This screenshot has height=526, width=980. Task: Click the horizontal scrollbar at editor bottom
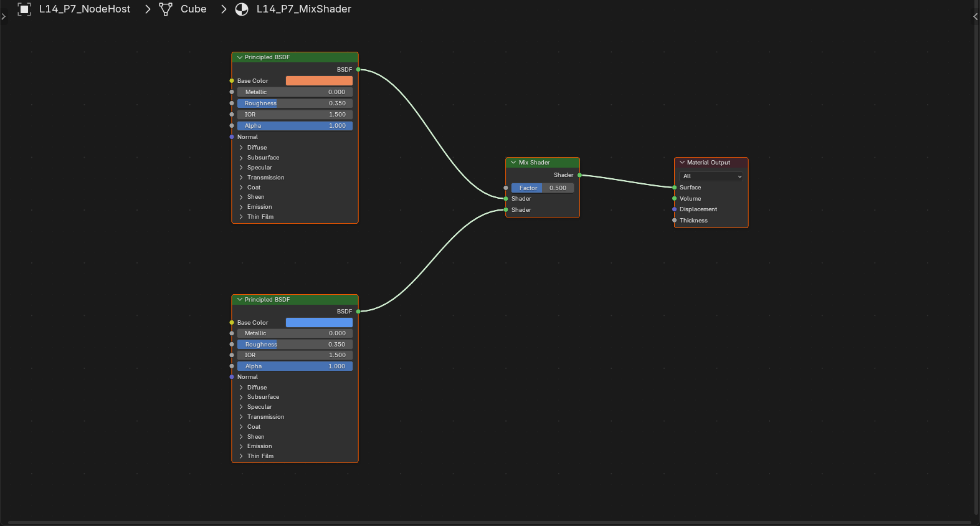click(x=490, y=522)
